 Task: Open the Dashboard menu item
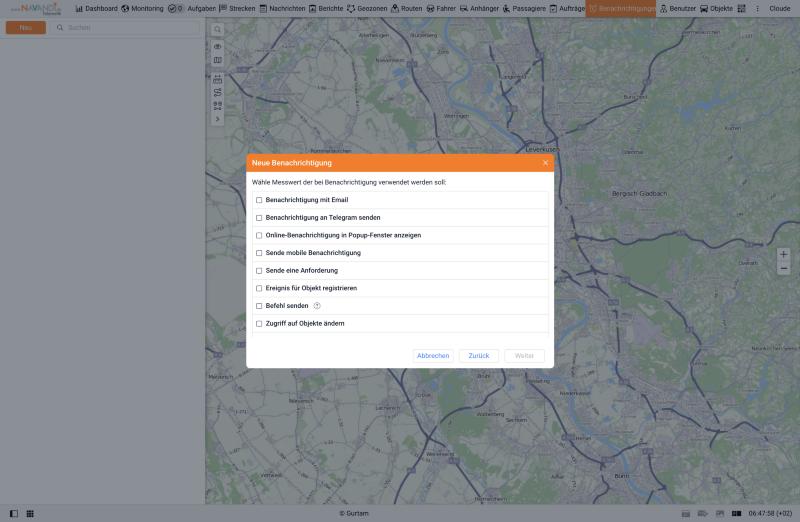(96, 9)
